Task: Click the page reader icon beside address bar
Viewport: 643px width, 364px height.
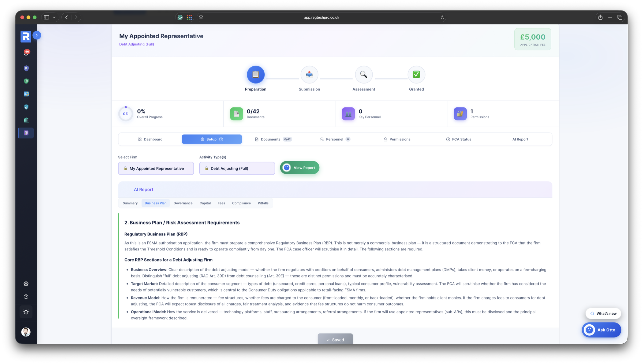Action: [201, 17]
